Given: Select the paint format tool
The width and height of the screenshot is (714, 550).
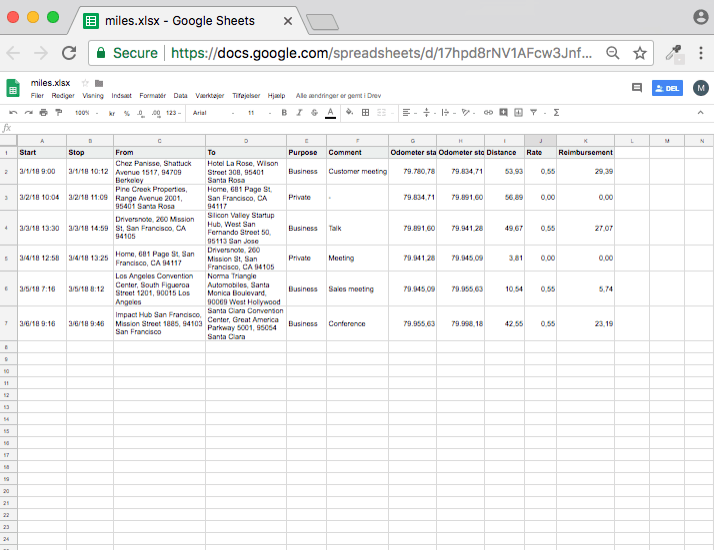Looking at the screenshot, I should click(x=57, y=113).
